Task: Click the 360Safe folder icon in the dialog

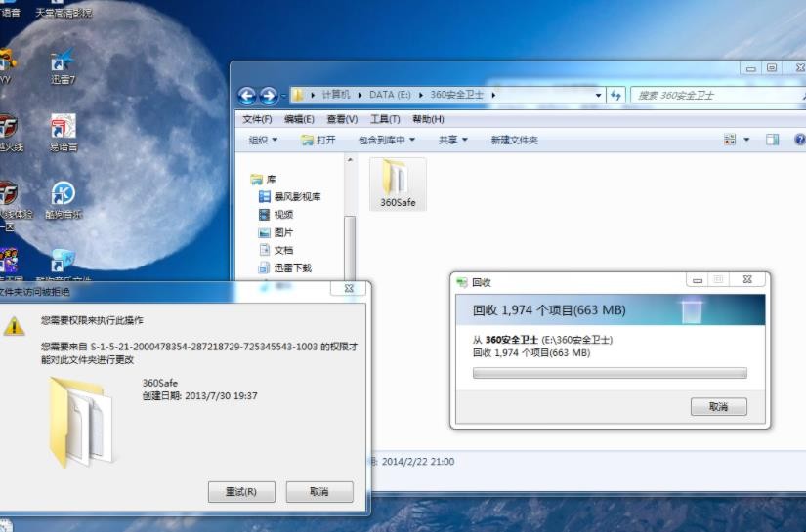Action: 80,422
